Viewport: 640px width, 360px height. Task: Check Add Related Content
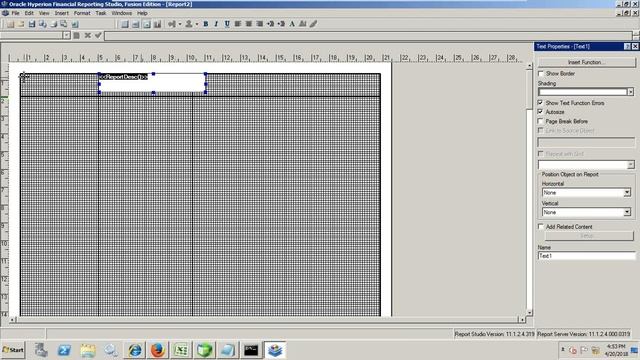541,227
